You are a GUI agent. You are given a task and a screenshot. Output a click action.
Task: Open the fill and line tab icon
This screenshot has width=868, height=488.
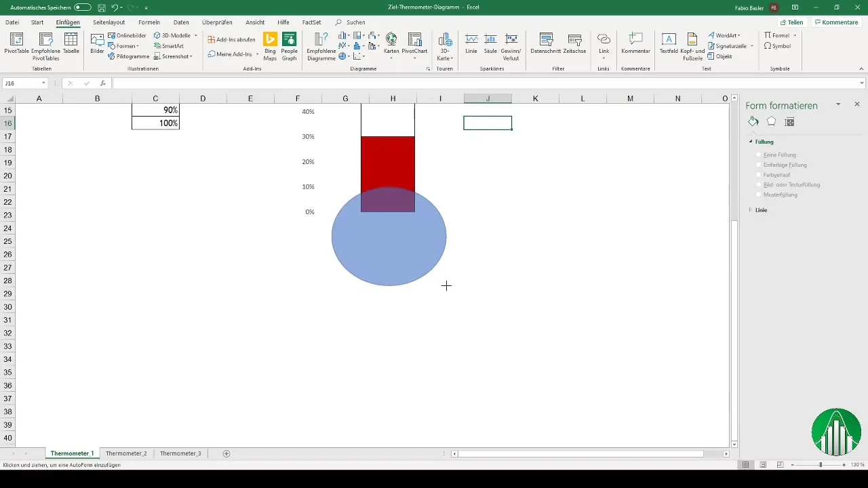[x=753, y=121]
